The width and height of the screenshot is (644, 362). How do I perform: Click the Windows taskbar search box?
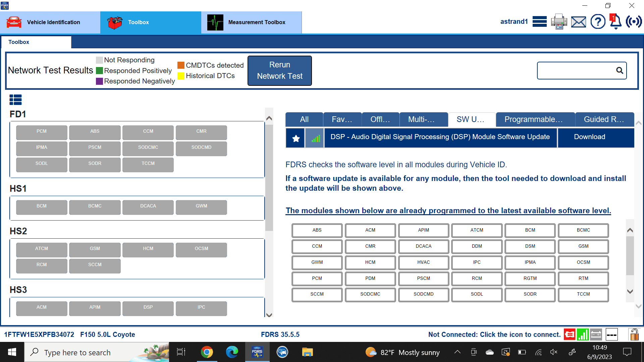[97, 352]
